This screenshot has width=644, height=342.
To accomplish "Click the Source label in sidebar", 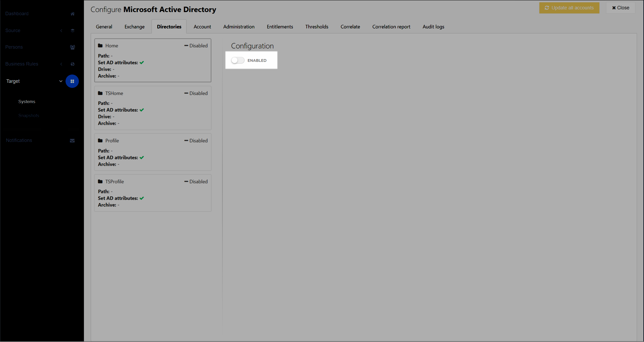I will click(13, 31).
